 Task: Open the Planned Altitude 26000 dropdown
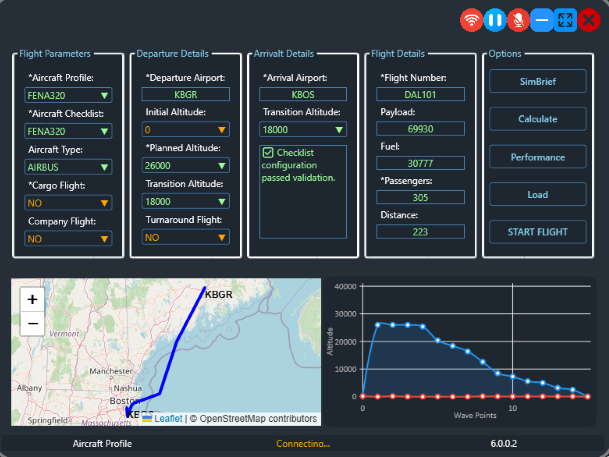(x=186, y=165)
